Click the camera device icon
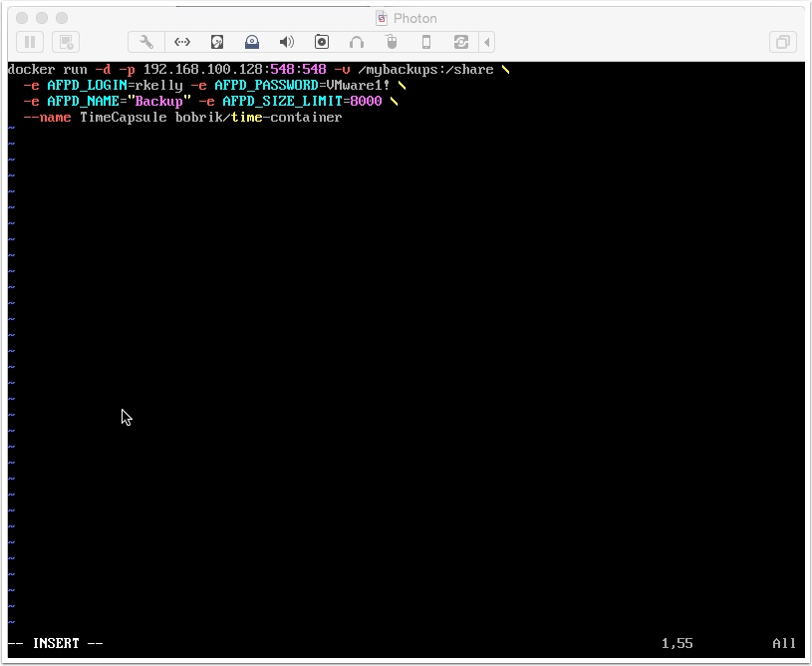This screenshot has height=666, width=812. point(322,42)
